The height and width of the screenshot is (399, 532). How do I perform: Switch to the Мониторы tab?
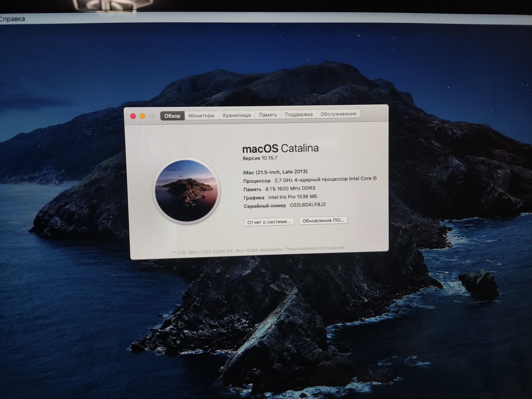tap(201, 116)
